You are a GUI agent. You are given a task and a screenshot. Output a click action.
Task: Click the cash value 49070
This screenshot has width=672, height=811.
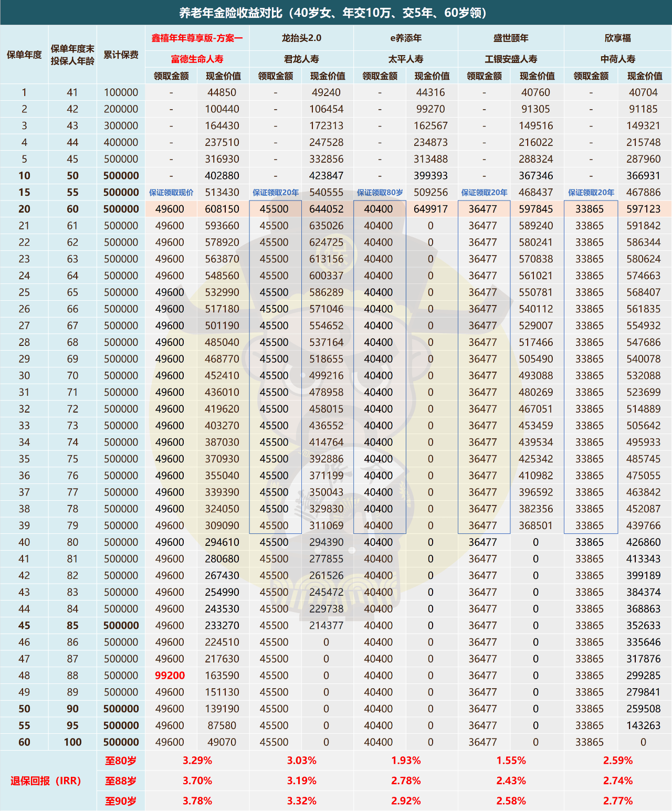coord(222,742)
